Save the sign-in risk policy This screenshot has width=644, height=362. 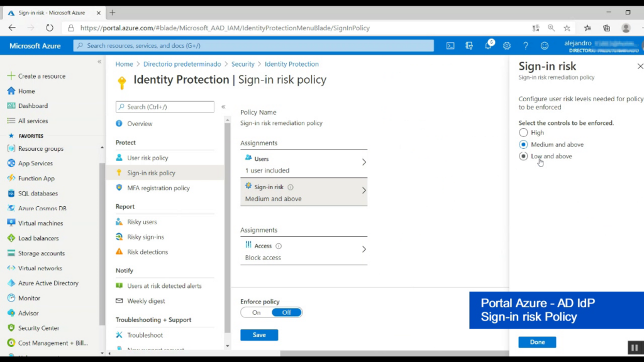(x=259, y=335)
